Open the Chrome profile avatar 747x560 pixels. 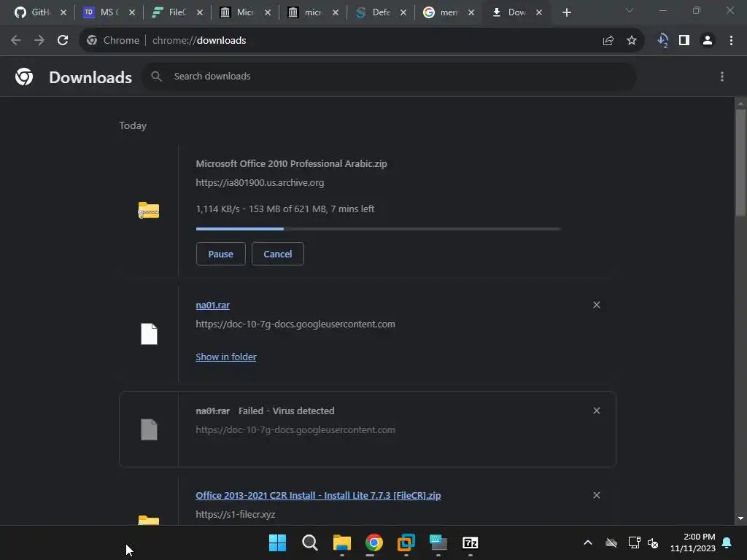[x=708, y=41]
